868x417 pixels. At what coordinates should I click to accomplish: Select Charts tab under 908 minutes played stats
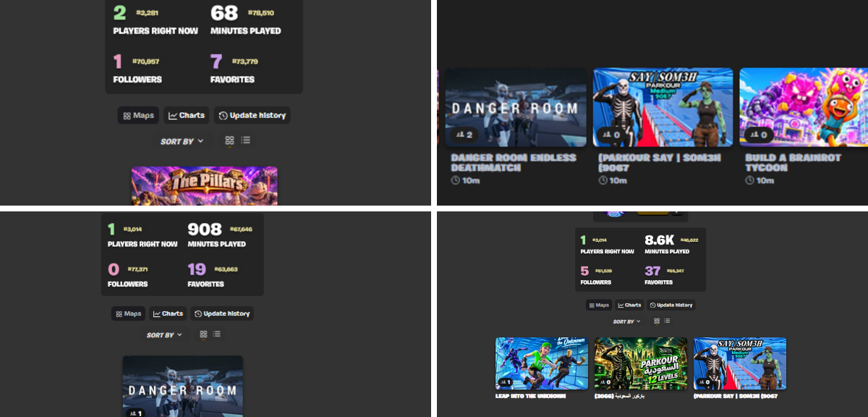coord(168,313)
